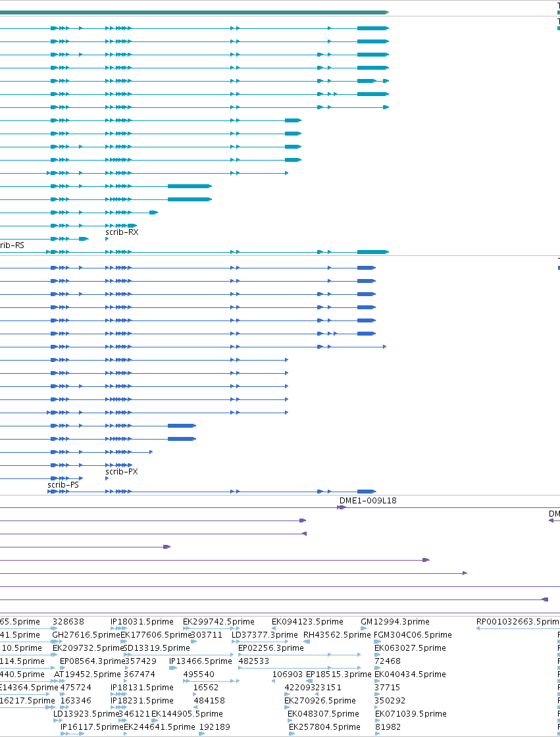Select EST EK209732.5prime
560x737 pixels.
pos(88,648)
